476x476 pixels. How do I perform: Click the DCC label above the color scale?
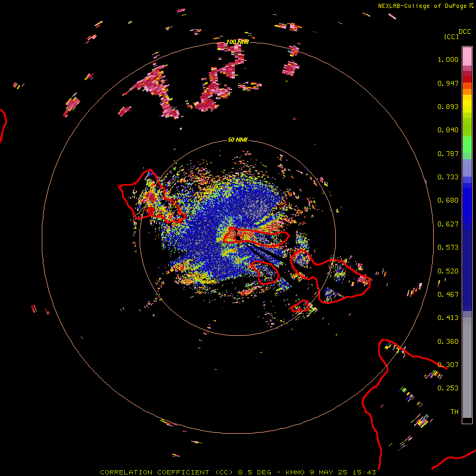465,32
